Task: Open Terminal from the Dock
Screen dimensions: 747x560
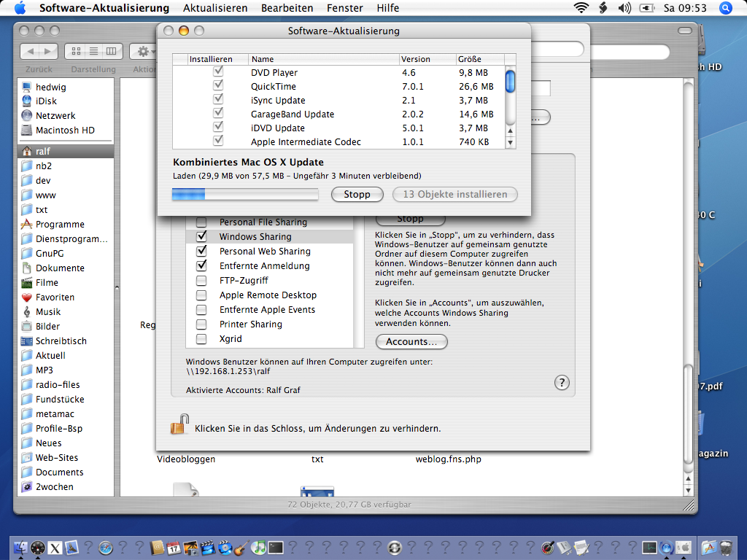Action: point(276,548)
